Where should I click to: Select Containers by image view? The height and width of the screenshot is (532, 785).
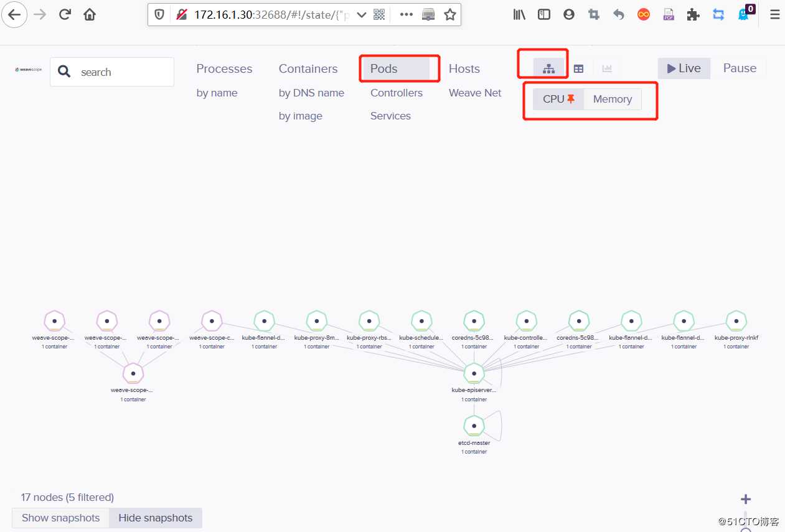pyautogui.click(x=300, y=116)
